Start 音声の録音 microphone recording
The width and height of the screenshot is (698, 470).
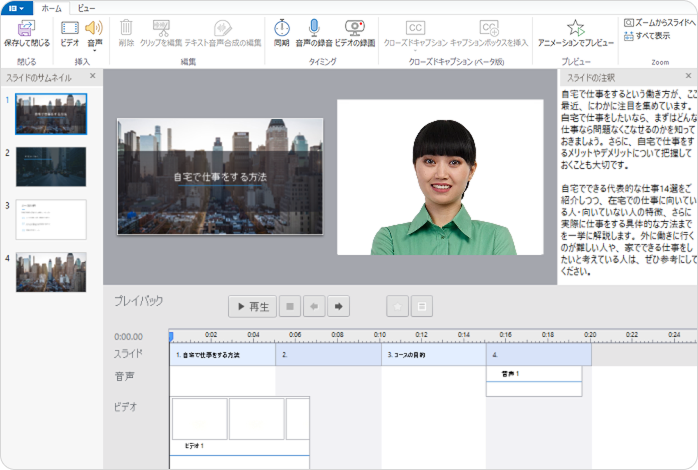313,28
